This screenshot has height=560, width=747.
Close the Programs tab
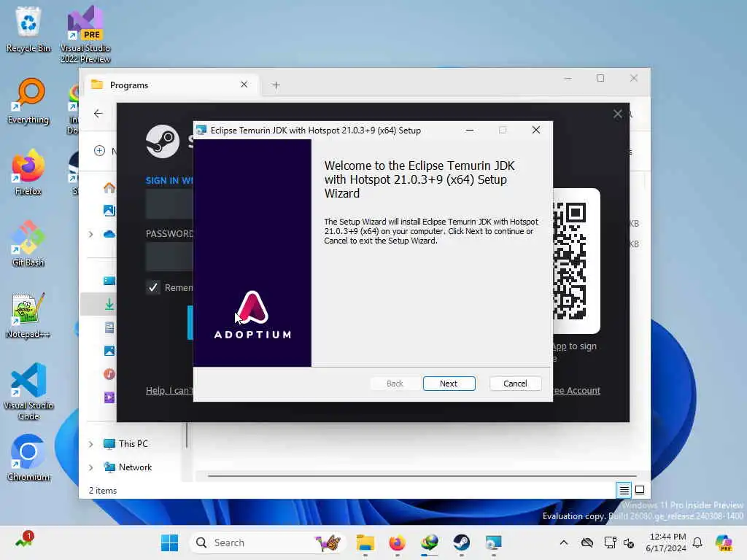pos(244,85)
